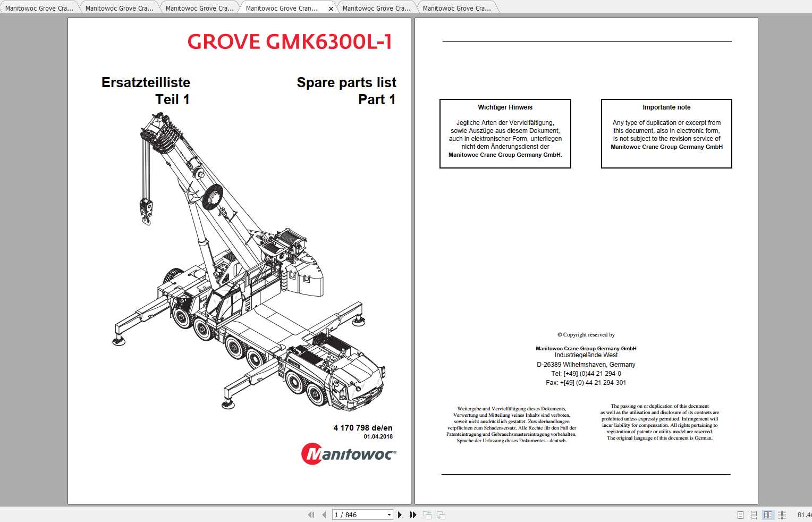Viewport: 812px width, 522px height.
Task: Select the last Manitowoc Grove Cra tab
Action: (x=458, y=8)
